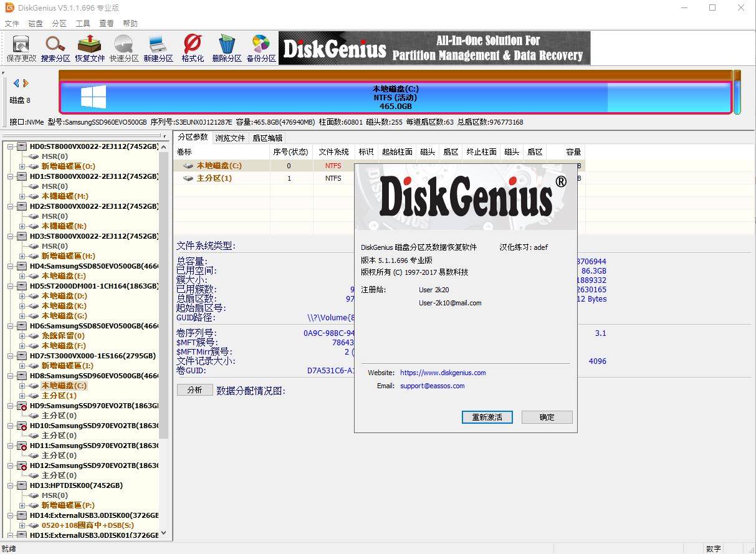Select the 新建分区 toolbar icon
Image resolution: width=756 pixels, height=554 pixels.
[158, 44]
